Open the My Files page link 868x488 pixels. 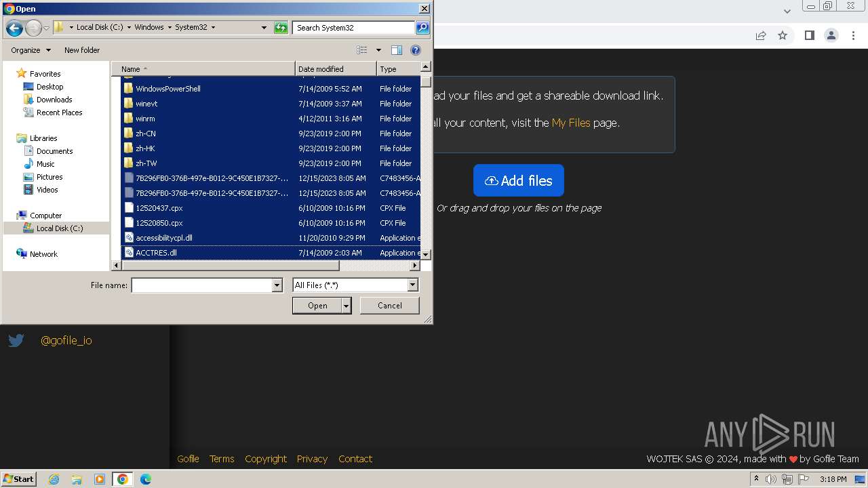pos(571,123)
